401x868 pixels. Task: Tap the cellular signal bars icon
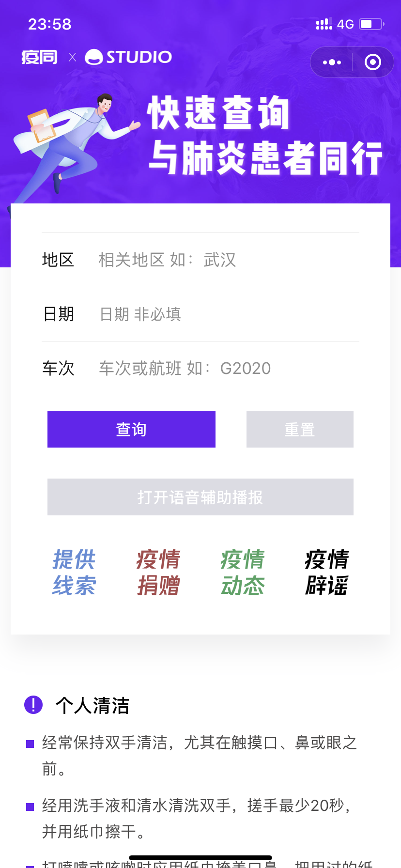324,24
